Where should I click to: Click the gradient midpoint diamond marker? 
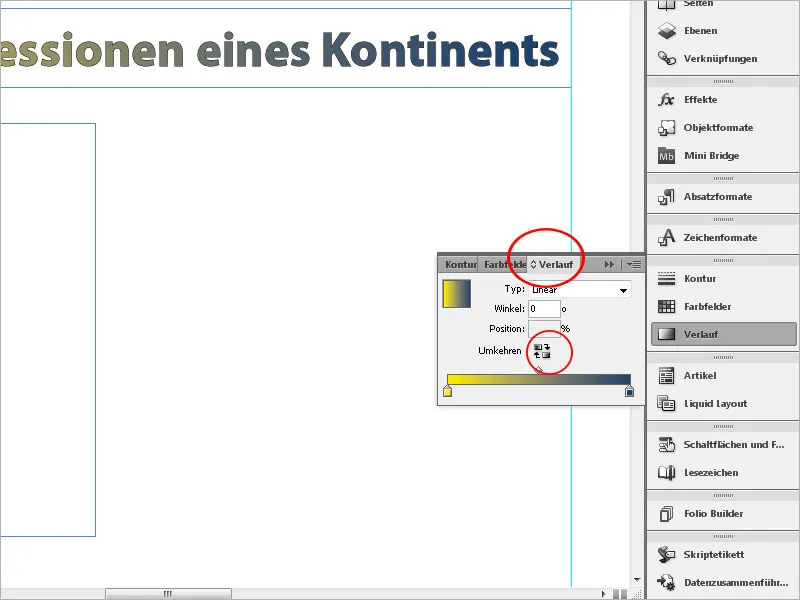tap(539, 370)
